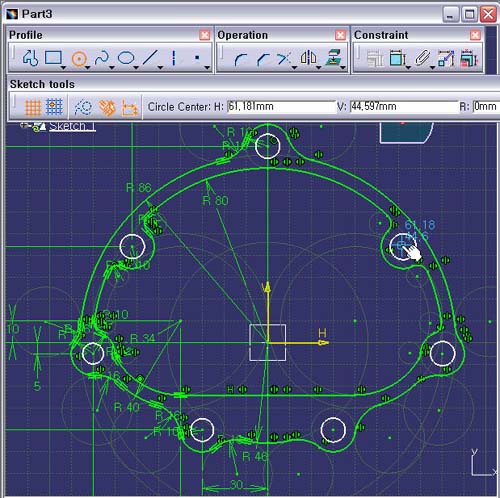Viewport: 500px width, 498px height.
Task: Select the Chamfer operation
Action: click(x=263, y=59)
